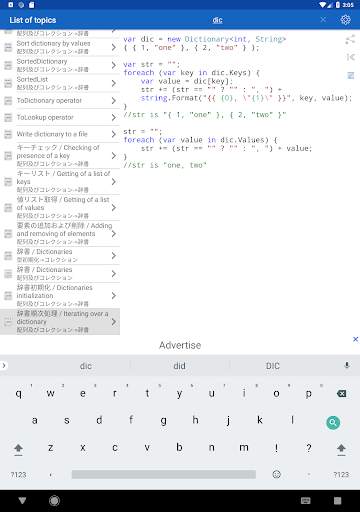Image resolution: width=360 pixels, height=512 pixels.
Task: Expand chevron for 'Checking of presence of a key'
Action: point(114,156)
